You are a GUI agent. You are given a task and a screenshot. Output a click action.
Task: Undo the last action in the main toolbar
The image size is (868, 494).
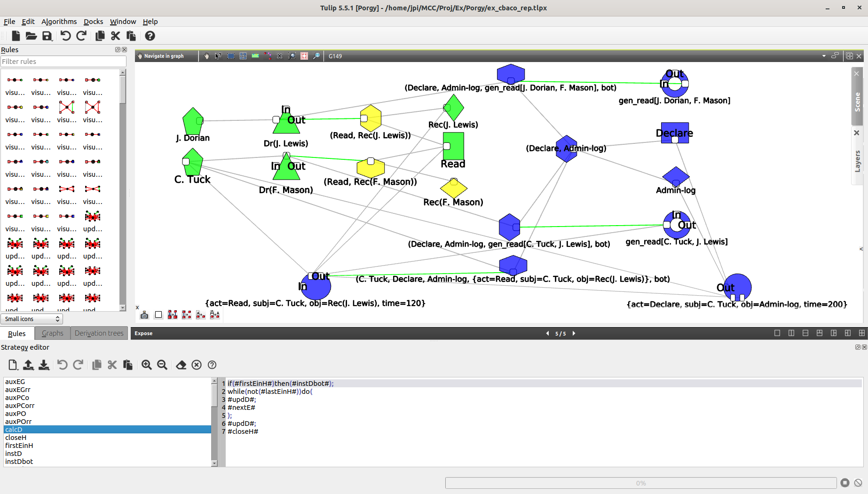[65, 36]
